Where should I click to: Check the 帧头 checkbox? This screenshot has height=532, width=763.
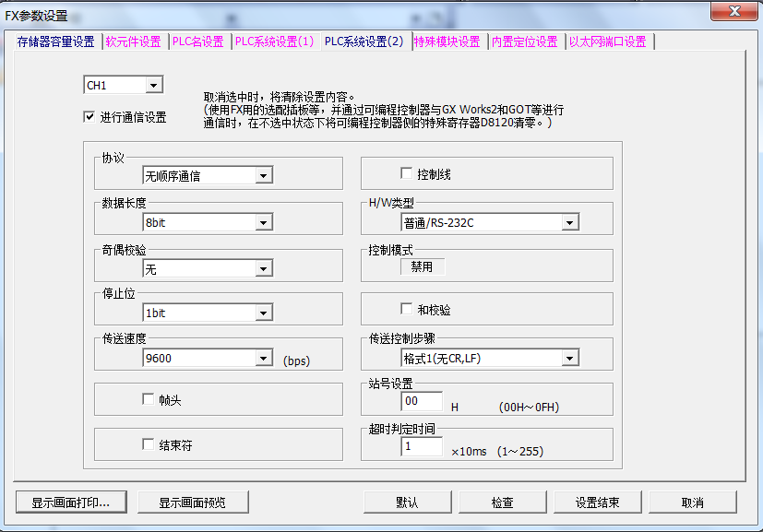click(148, 400)
